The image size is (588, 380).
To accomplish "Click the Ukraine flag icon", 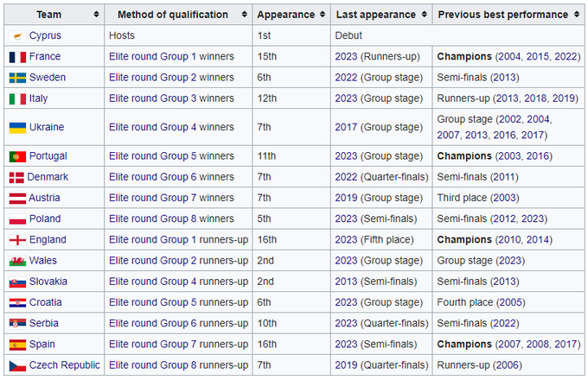I will point(16,128).
